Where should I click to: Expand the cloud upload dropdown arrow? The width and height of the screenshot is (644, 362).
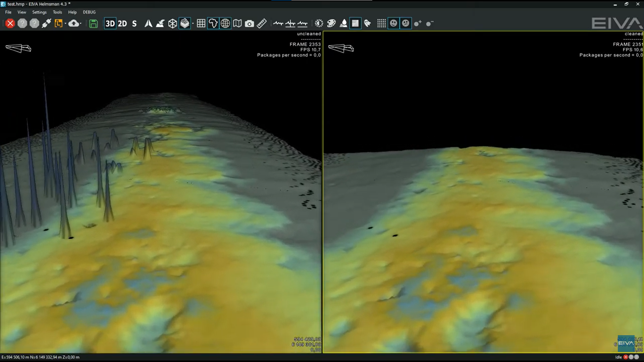tap(81, 24)
